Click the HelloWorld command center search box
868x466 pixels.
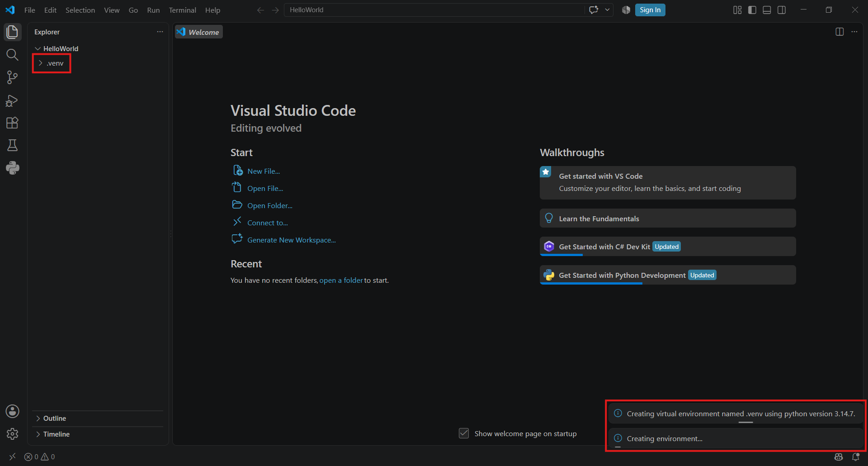tap(434, 10)
